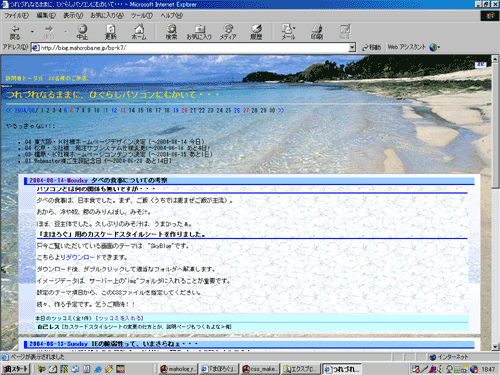Open Favorites (お気に入り) toolbar icon
This screenshot has height=375, width=500.
click(199, 32)
